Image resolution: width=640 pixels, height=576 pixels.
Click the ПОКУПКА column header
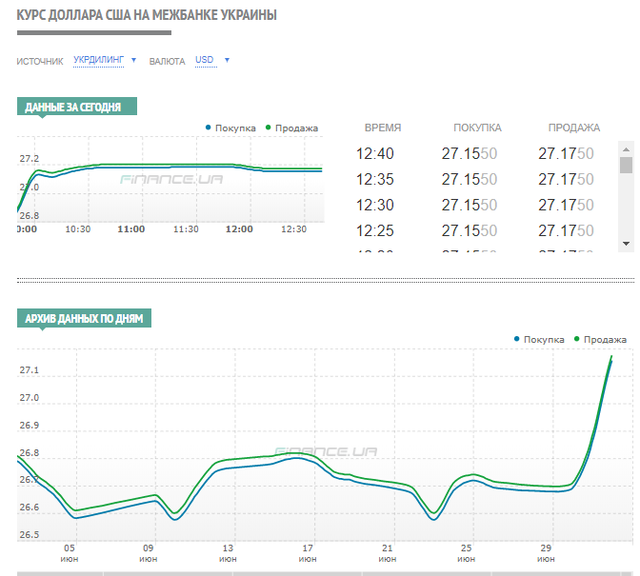click(x=477, y=128)
